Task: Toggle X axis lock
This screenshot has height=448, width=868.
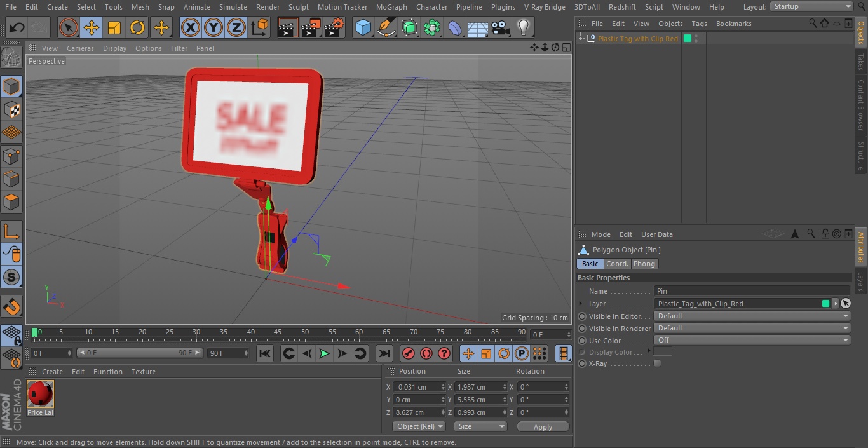Action: click(190, 27)
